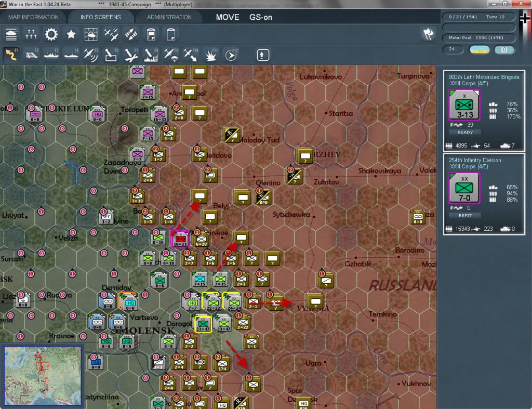This screenshot has width=532, height=409.
Task: Select the 7-0 unit counter in panel
Action: 464,188
